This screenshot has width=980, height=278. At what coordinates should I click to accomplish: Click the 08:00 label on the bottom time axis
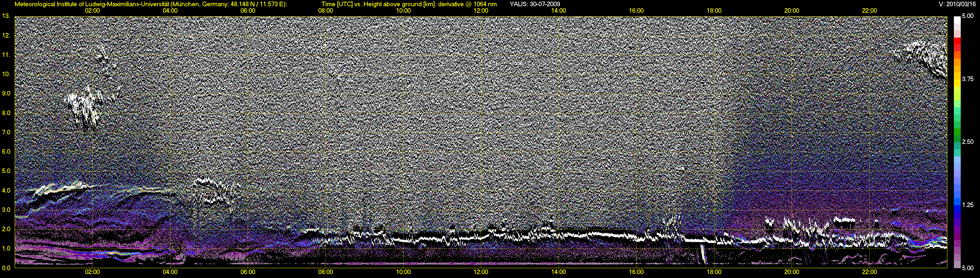point(326,272)
